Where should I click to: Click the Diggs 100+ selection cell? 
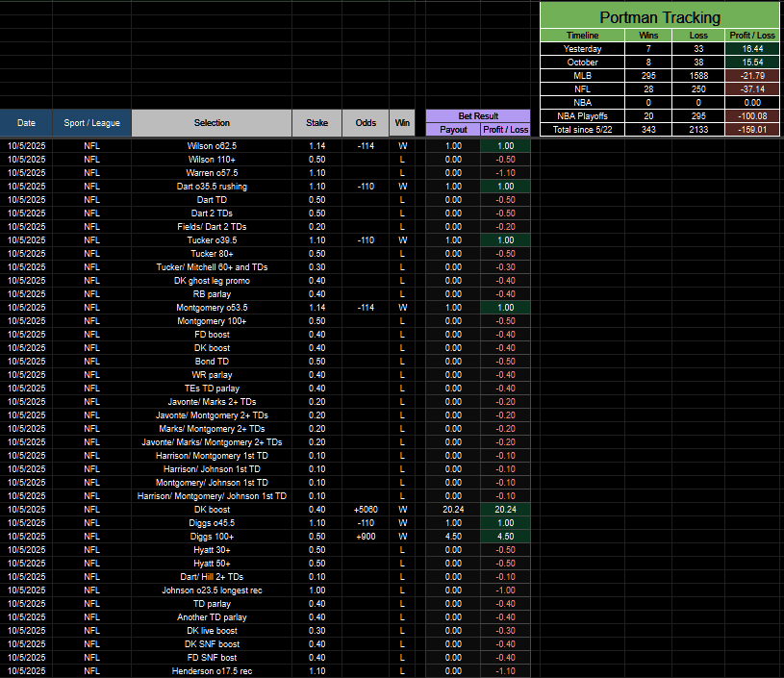click(212, 537)
